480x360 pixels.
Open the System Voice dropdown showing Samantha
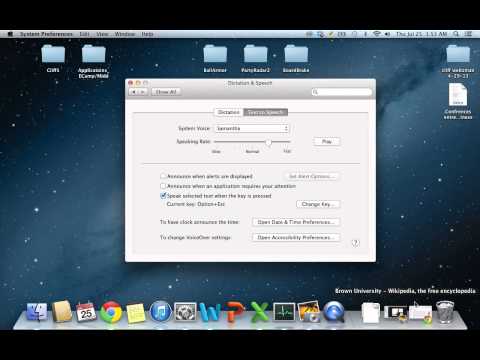click(252, 128)
